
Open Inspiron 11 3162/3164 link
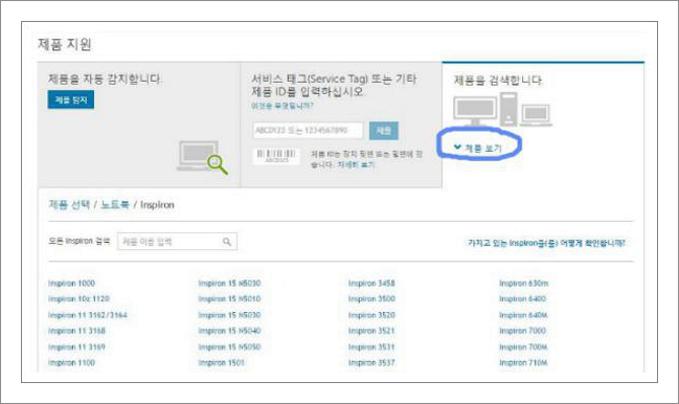coord(87,315)
